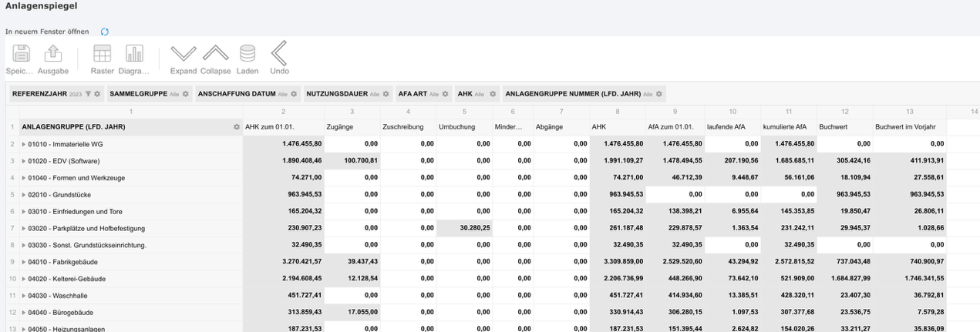Select the Umbuchung cell showing 30.280,25
Image resolution: width=980 pixels, height=332 pixels.
[x=464, y=228]
